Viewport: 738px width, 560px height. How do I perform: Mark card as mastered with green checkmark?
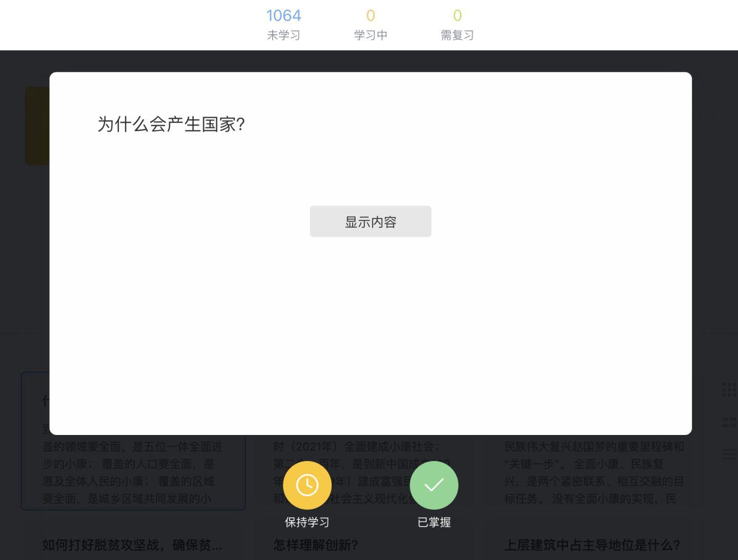pyautogui.click(x=434, y=485)
